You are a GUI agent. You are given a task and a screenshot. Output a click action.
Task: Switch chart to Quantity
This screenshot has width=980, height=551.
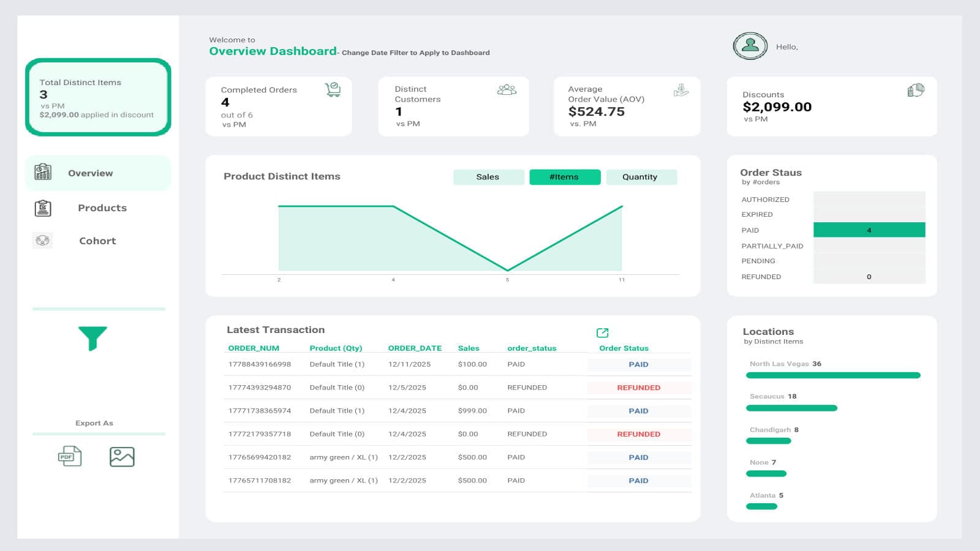[x=641, y=177]
